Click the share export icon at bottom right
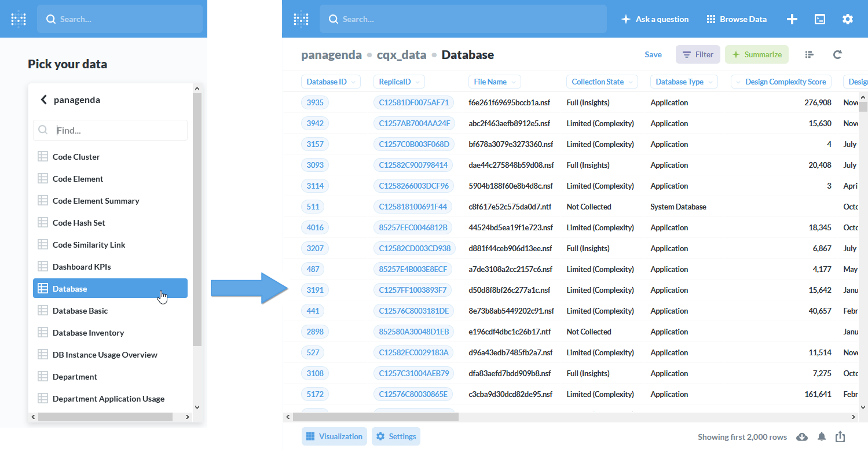868x456 pixels. pyautogui.click(x=840, y=437)
